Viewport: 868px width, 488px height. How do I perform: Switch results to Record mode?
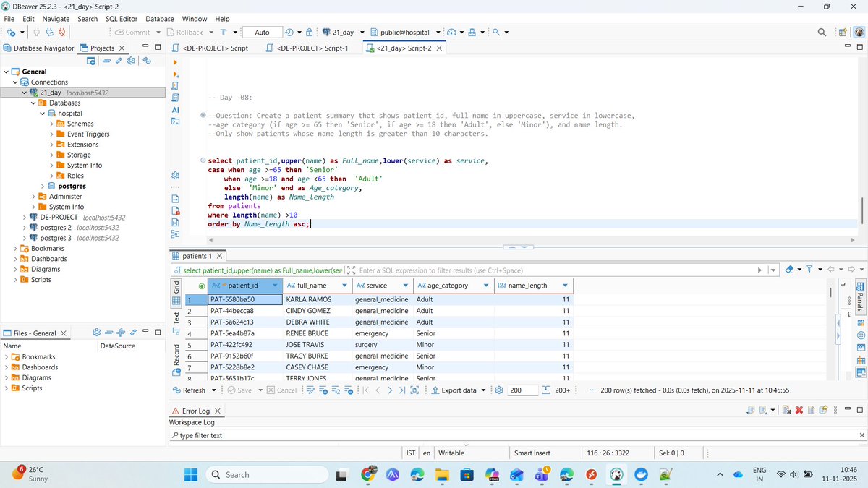[175, 354]
